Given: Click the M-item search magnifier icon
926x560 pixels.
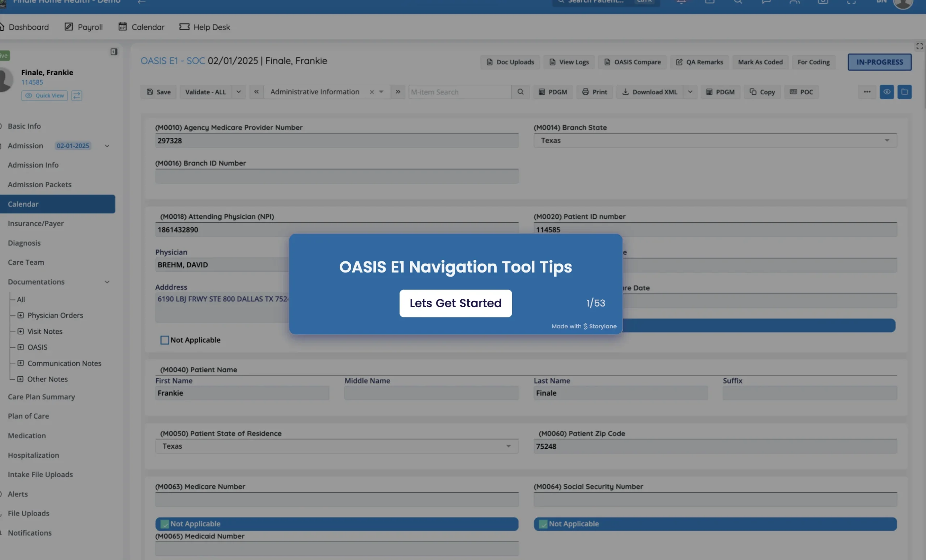Looking at the screenshot, I should tap(521, 91).
